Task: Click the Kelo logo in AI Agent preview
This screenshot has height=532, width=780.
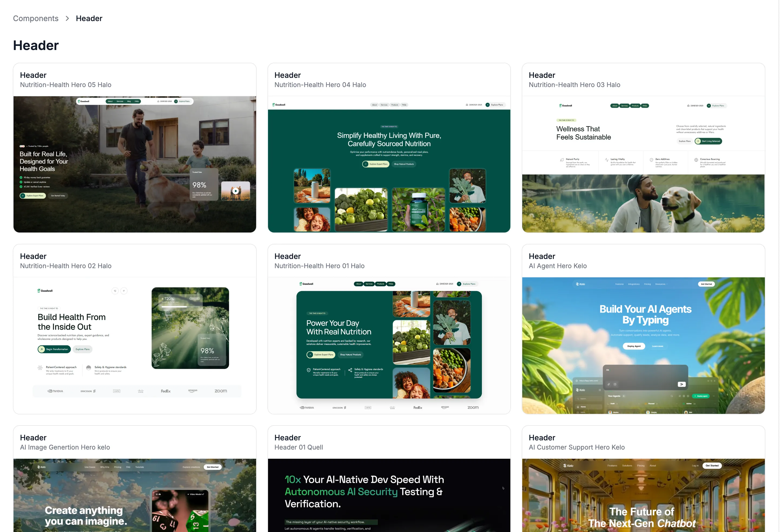Action: 580,284
